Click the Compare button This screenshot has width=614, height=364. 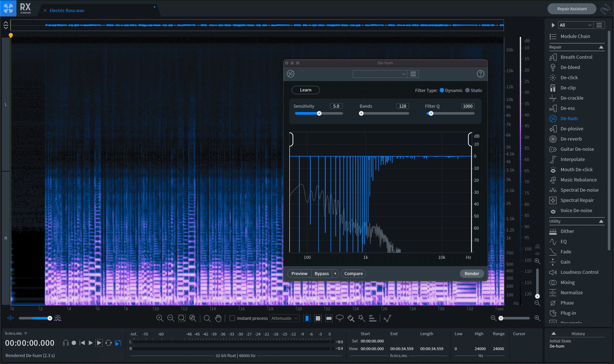(x=353, y=273)
